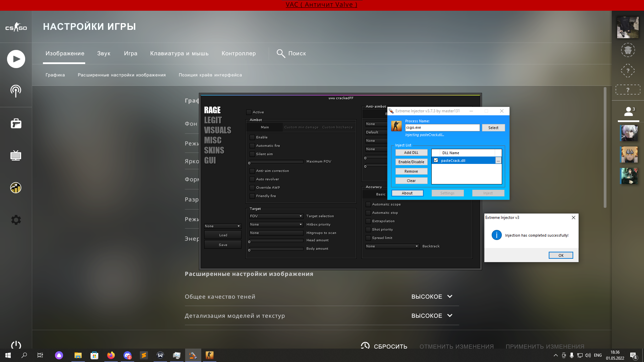Open the settings gear in CS:GO sidebar
This screenshot has width=644, height=362.
[x=16, y=220]
